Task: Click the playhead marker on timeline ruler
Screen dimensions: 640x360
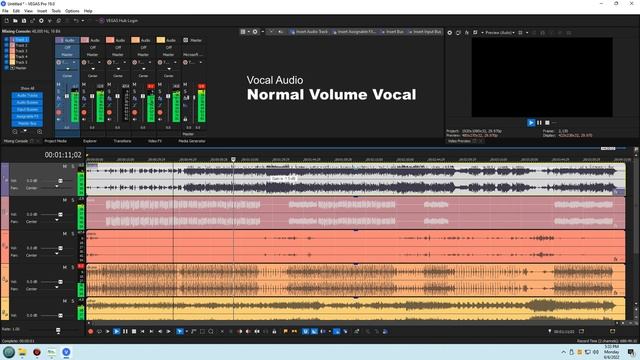Action: pyautogui.click(x=233, y=160)
